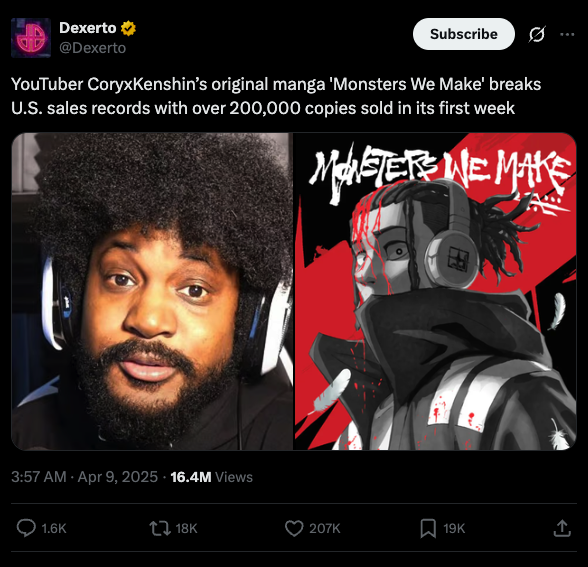
Task: Click the 18K reposts count
Action: 186,528
